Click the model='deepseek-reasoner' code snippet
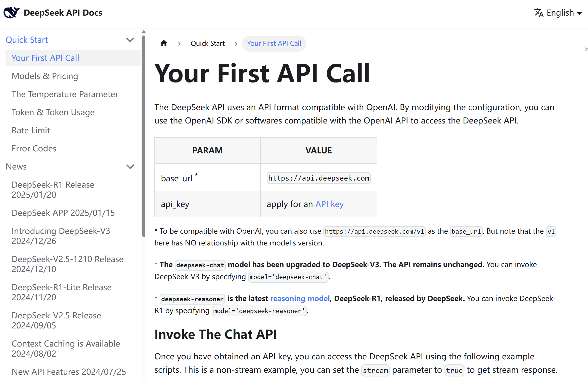 [x=259, y=311]
